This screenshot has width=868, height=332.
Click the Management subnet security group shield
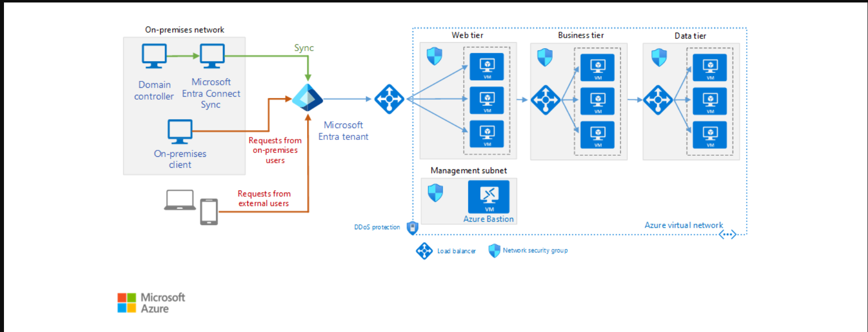click(435, 193)
